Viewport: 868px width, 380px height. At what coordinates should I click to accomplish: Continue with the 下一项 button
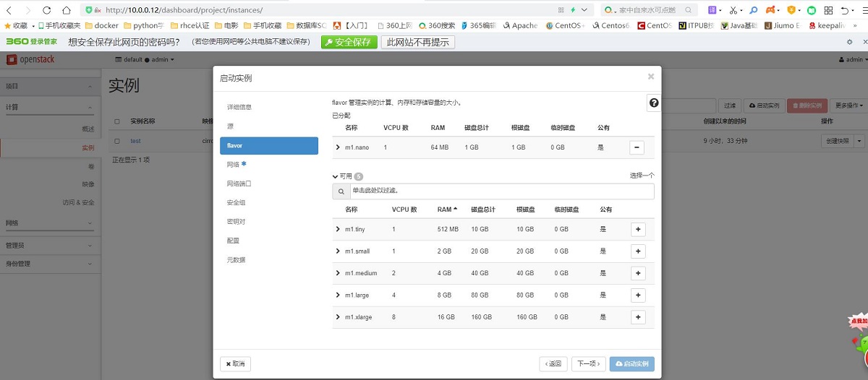588,363
